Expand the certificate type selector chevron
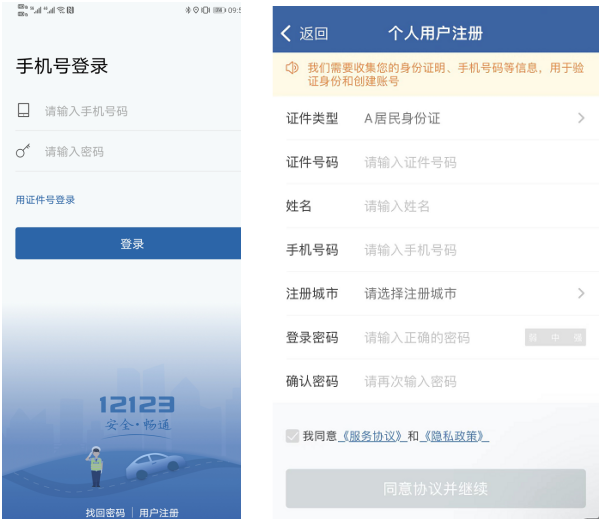Screen dimensions: 601x521 click(581, 119)
